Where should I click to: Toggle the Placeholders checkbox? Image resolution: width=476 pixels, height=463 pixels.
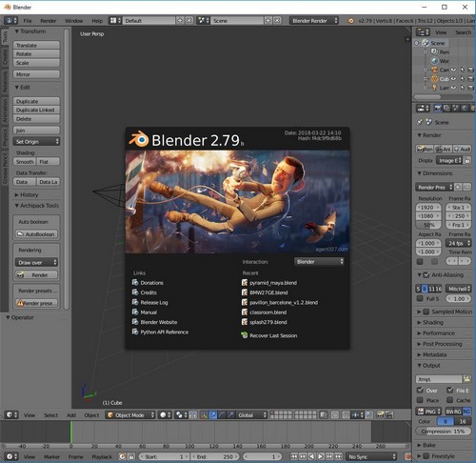pyautogui.click(x=420, y=400)
